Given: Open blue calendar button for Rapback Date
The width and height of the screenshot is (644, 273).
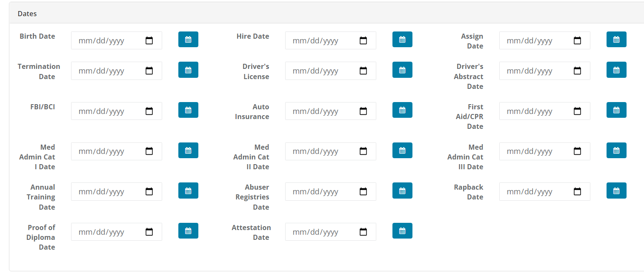Looking at the screenshot, I should pyautogui.click(x=616, y=191).
